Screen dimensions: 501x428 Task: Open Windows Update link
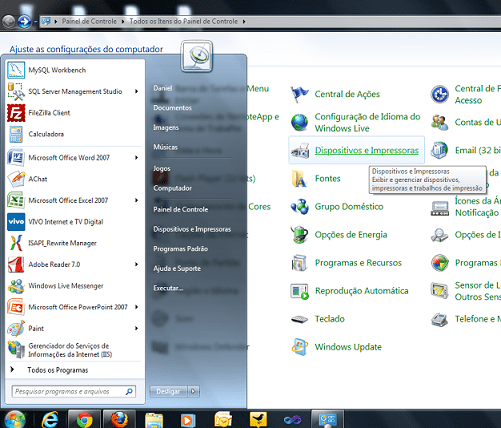[348, 347]
